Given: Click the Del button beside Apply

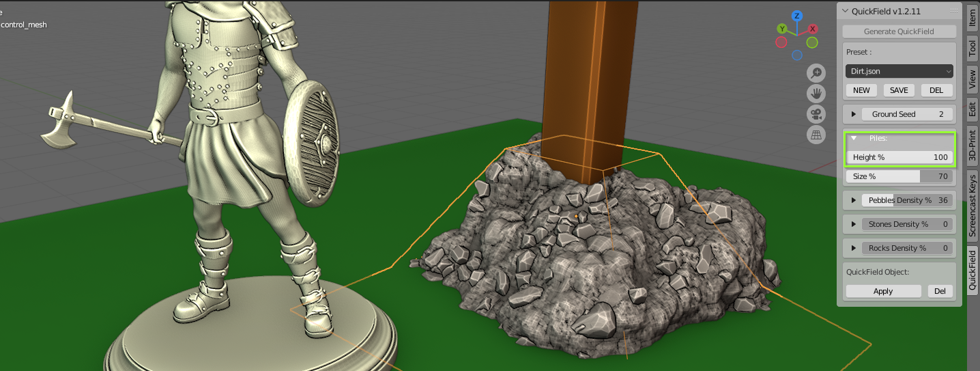Looking at the screenshot, I should [x=940, y=291].
